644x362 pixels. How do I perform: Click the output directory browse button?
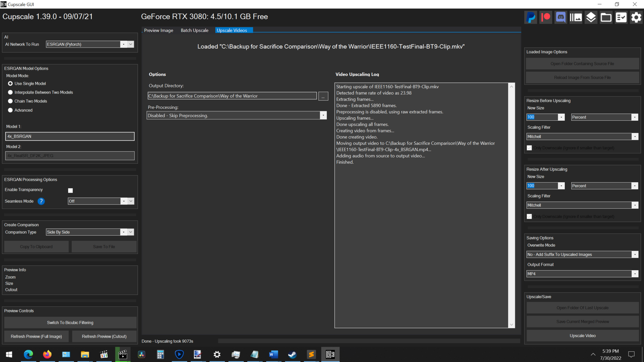[323, 96]
